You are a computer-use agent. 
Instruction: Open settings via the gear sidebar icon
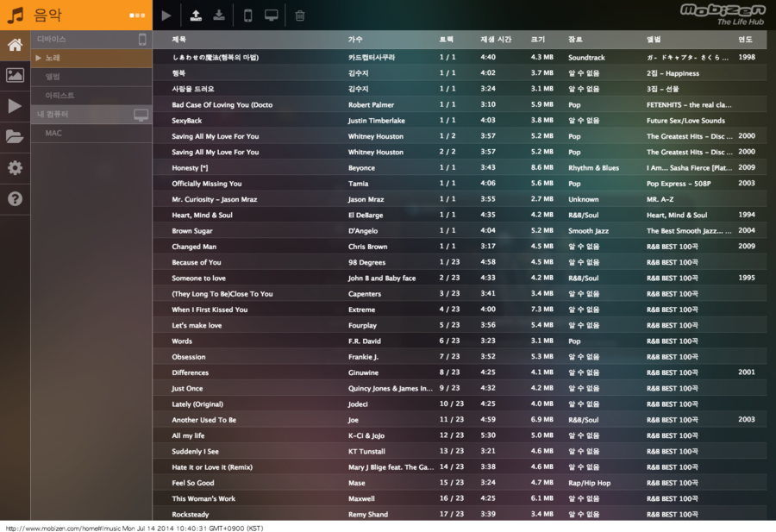pyautogui.click(x=15, y=168)
